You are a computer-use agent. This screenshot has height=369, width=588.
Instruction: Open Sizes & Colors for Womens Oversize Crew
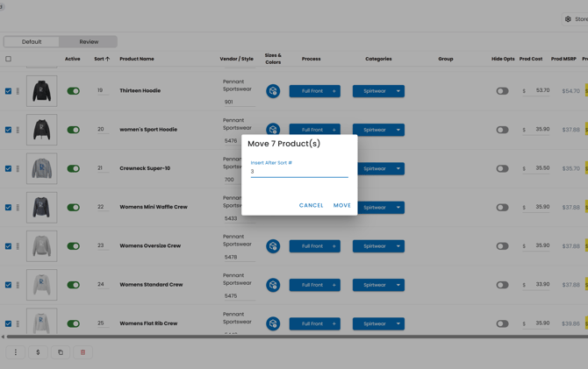(x=273, y=246)
